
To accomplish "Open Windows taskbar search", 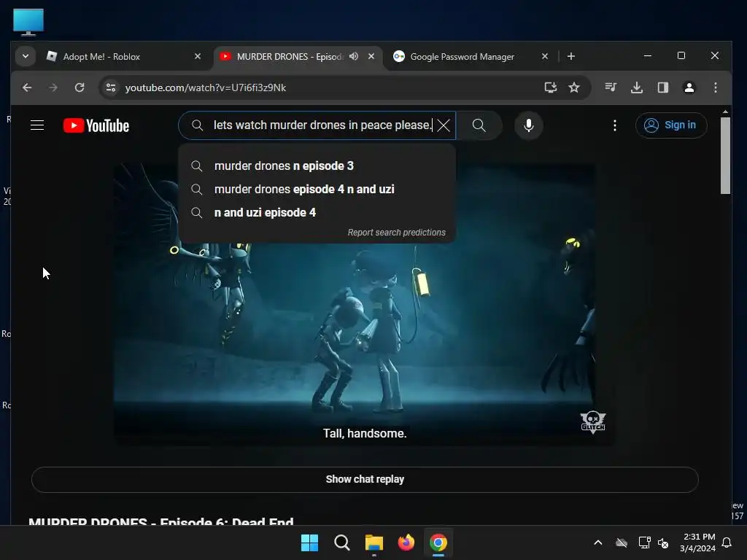I will click(341, 542).
